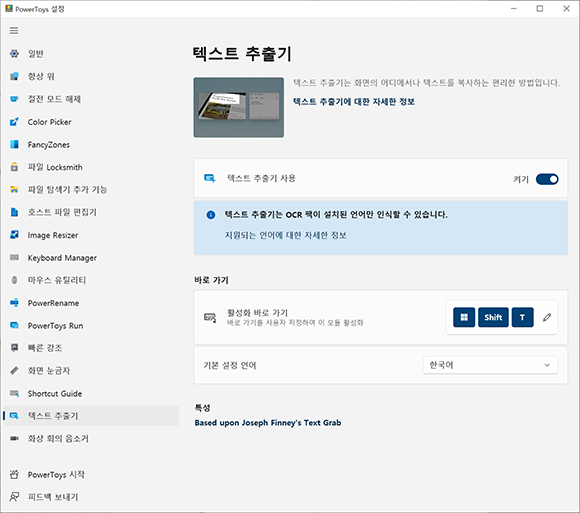This screenshot has width=580, height=513.
Task: Click the Windows key in the shortcut
Action: click(x=464, y=317)
